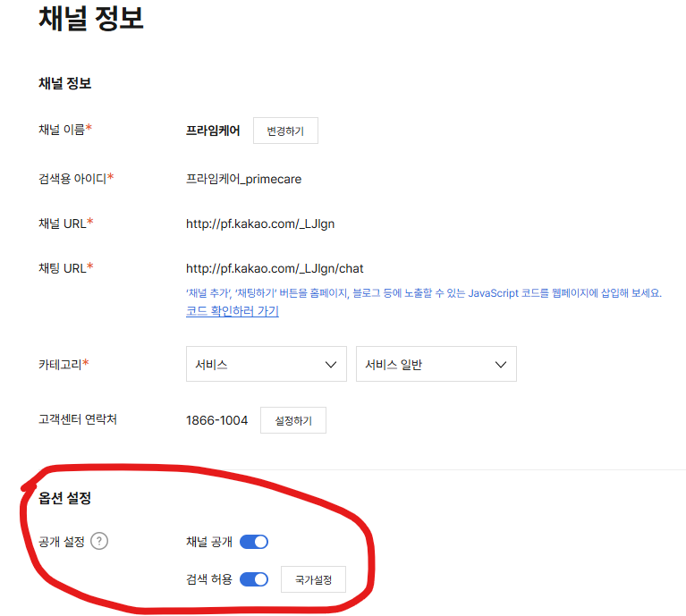Click the help icon next to 공개 설정
Viewport: 686px width, 616px height.
(x=99, y=541)
